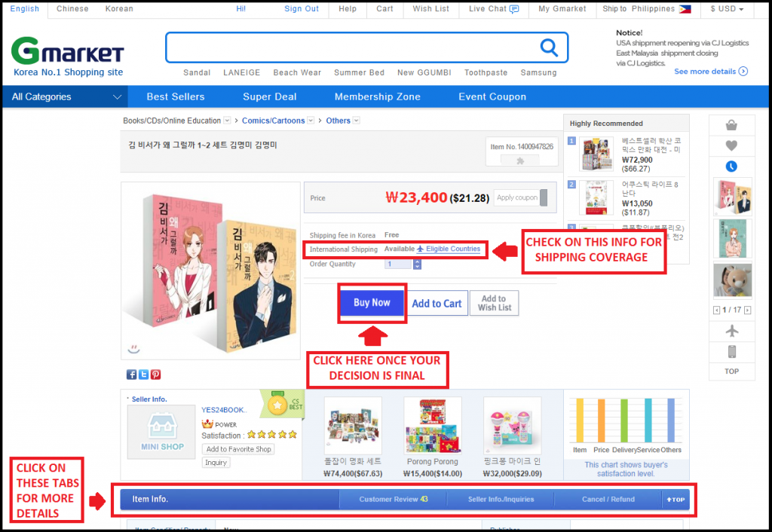This screenshot has width=772, height=532.
Task: Open recommended item W13,050 thumbnail
Action: pyautogui.click(x=596, y=198)
